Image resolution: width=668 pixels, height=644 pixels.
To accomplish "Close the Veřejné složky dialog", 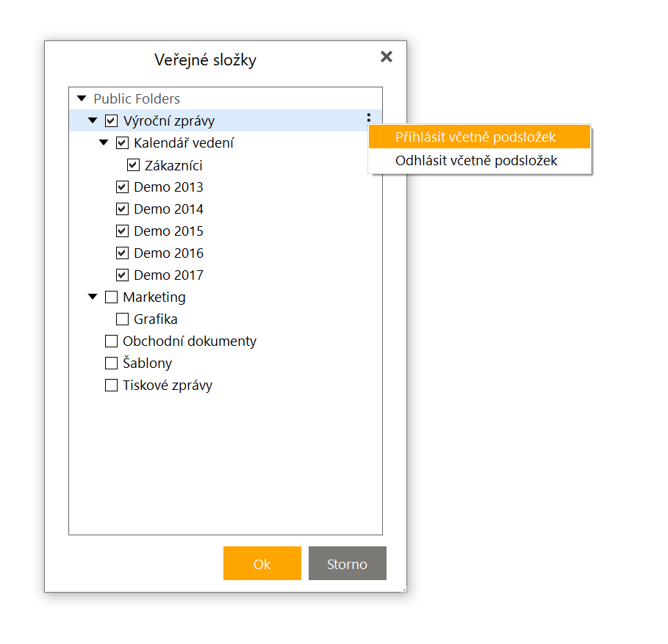I will [387, 57].
